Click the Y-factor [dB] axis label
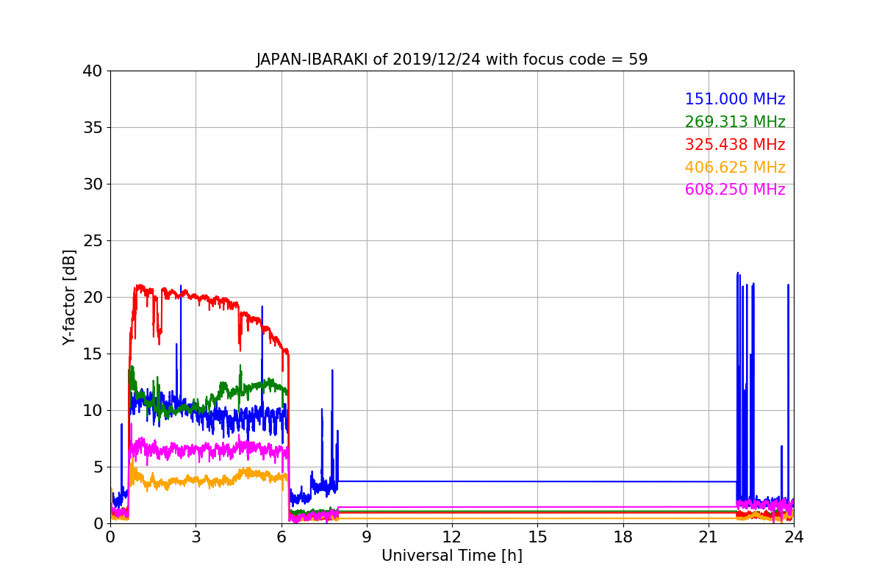 tap(69, 297)
